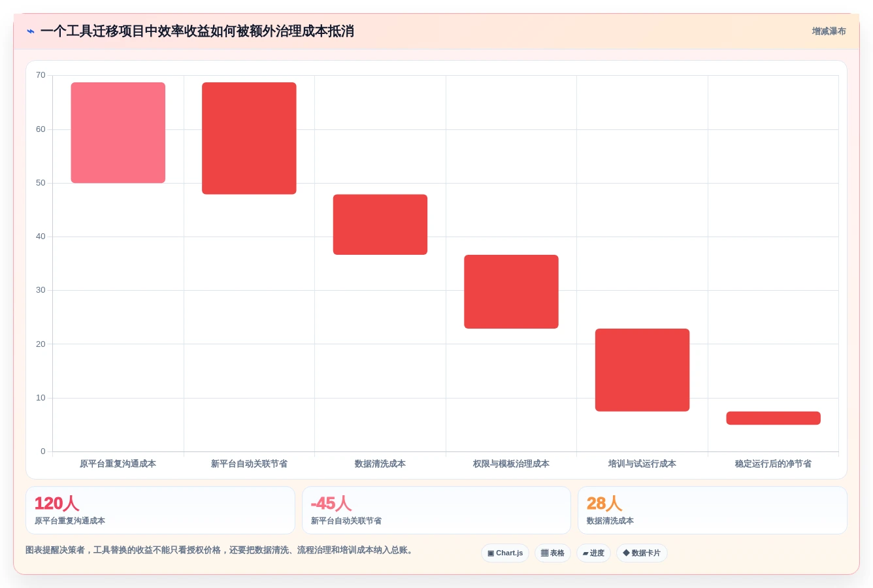This screenshot has width=873, height=588.
Task: Click the Chart.js tag chip
Action: (505, 553)
